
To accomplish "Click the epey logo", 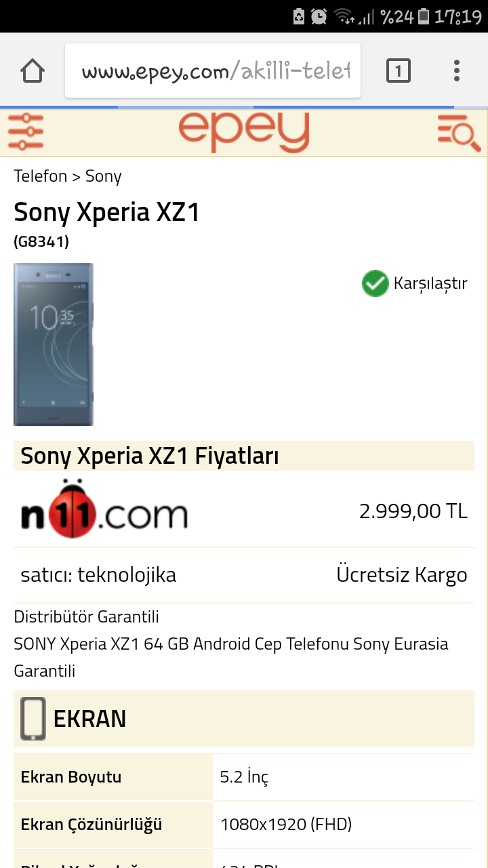I will [x=244, y=132].
